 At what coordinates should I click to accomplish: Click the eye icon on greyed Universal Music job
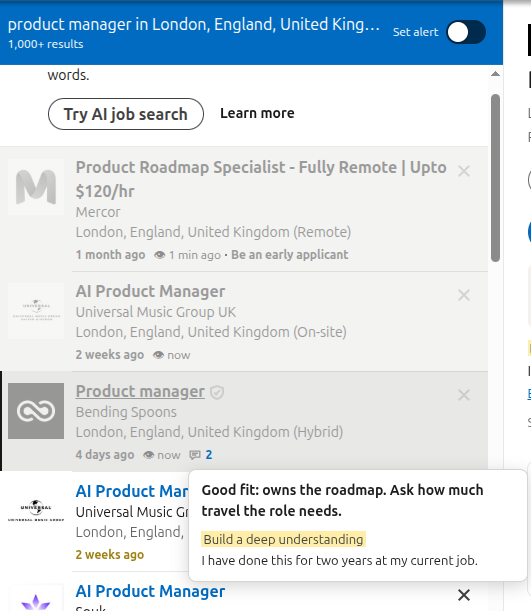(x=158, y=355)
